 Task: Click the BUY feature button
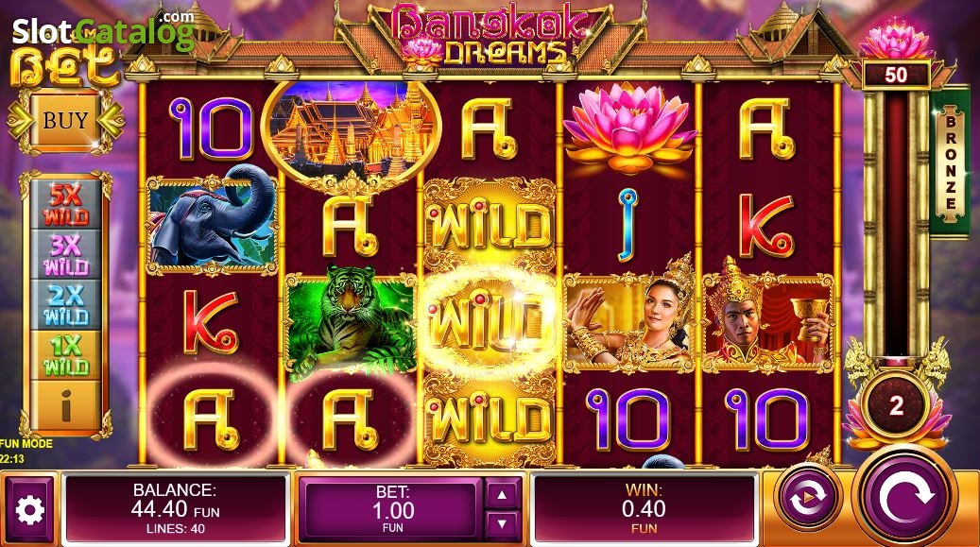tap(65, 120)
